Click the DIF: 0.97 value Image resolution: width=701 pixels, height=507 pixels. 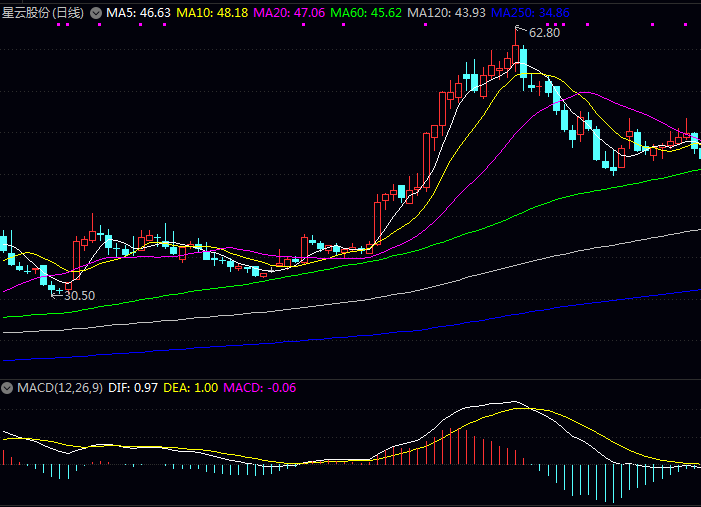coord(132,387)
